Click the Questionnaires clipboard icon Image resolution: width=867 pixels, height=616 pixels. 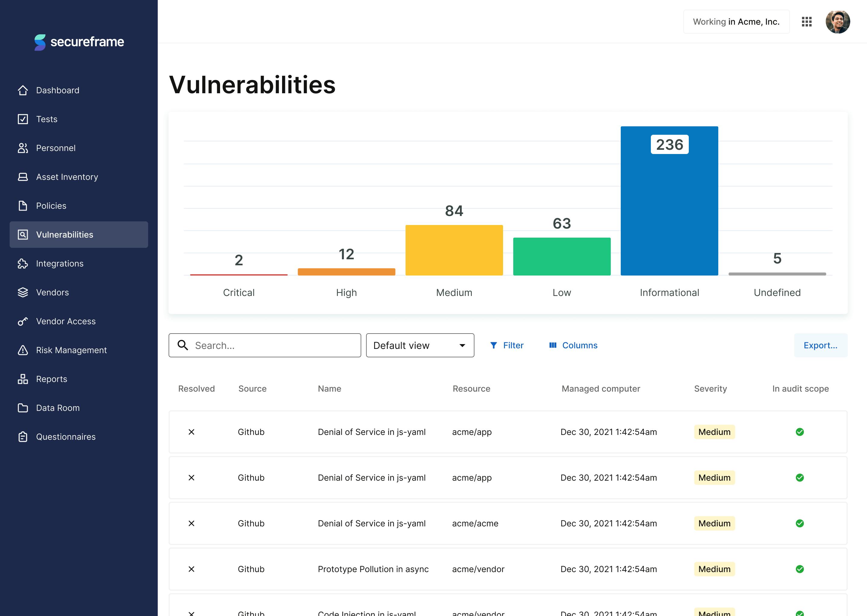click(x=23, y=437)
